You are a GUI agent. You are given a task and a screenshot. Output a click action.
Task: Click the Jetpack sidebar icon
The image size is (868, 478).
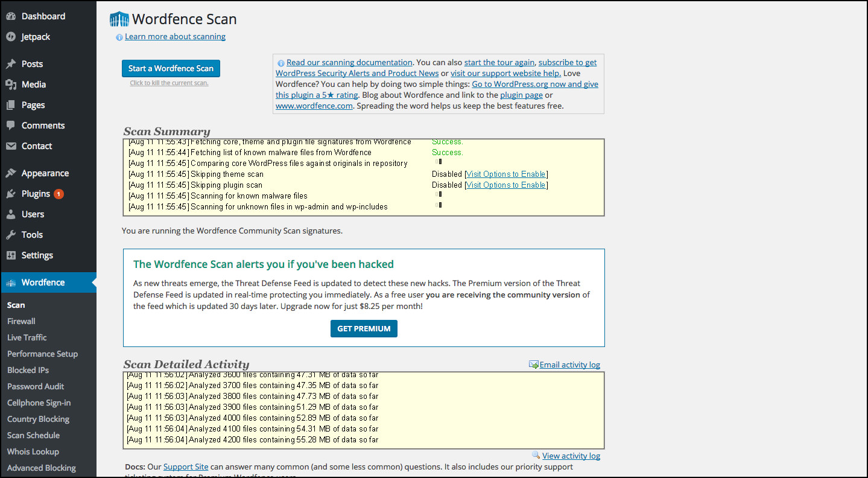(x=11, y=37)
